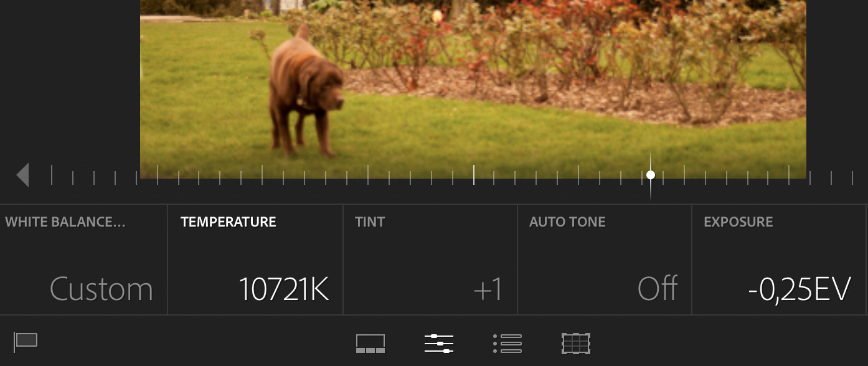Open the presets list icon
Screen dimensions: 868x366
[507, 344]
